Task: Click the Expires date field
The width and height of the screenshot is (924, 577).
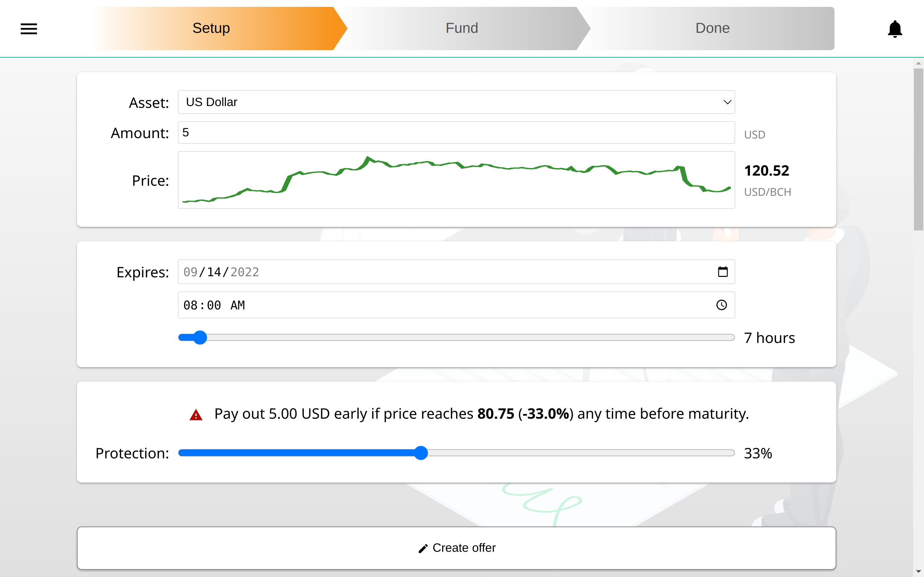Action: pos(456,272)
